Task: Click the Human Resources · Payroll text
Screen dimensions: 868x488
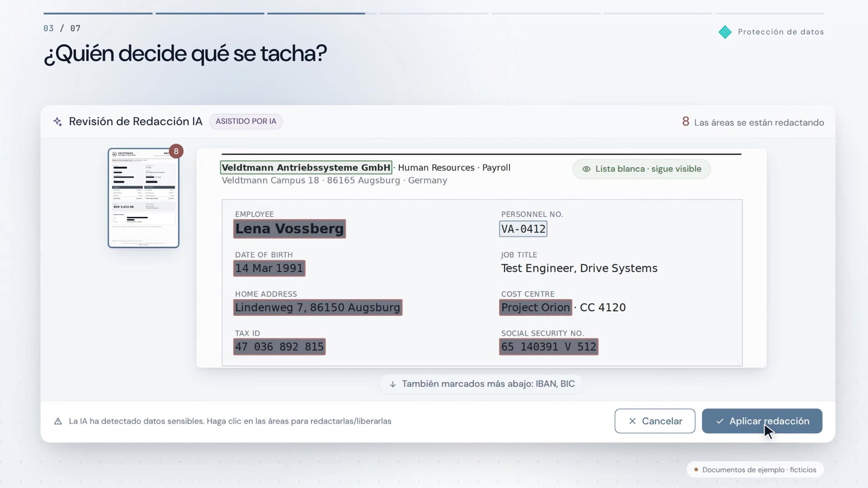Action: click(x=454, y=168)
